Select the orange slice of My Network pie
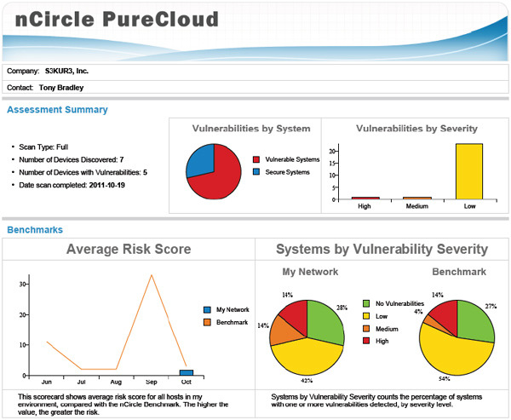 pyautogui.click(x=285, y=331)
